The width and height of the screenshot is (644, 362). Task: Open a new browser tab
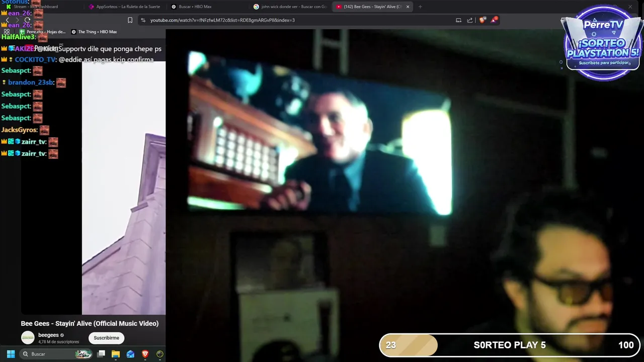pyautogui.click(x=420, y=7)
